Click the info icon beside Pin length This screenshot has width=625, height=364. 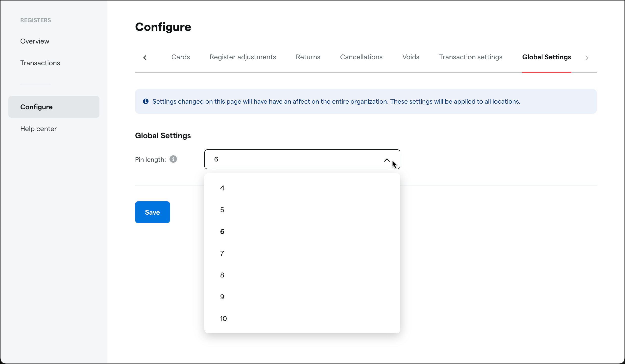(x=173, y=159)
